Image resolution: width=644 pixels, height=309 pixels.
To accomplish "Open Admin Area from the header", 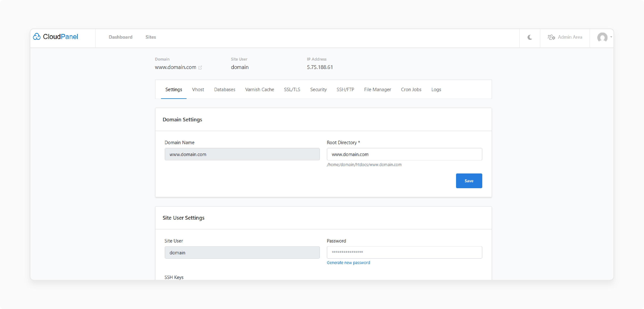I will click(565, 37).
